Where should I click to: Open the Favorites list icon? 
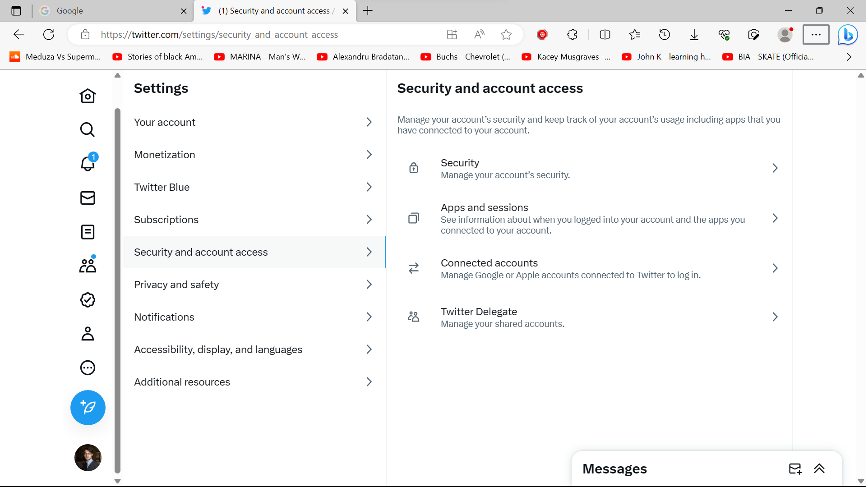(635, 35)
